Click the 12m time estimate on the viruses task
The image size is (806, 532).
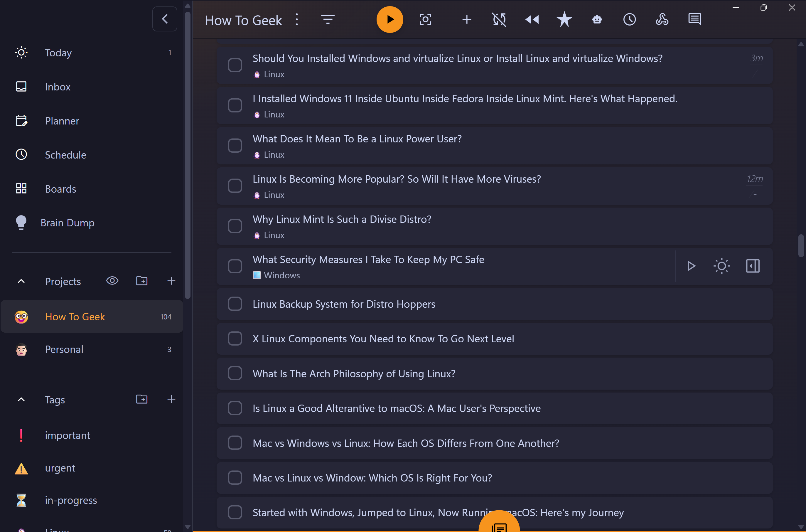(754, 179)
